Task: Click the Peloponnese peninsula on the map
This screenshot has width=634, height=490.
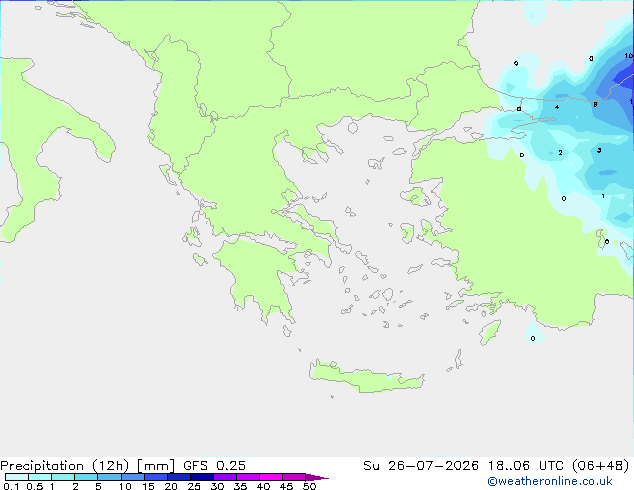Action: [x=259, y=277]
